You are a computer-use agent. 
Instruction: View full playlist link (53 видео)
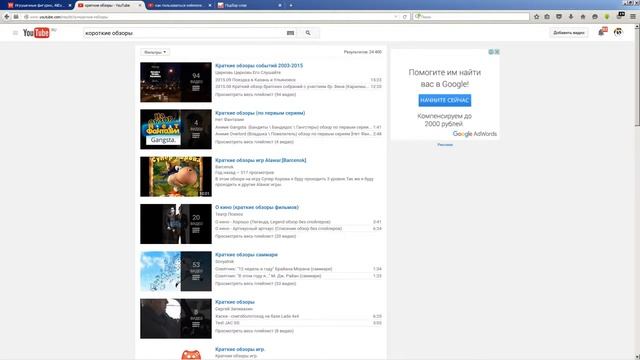256,284
